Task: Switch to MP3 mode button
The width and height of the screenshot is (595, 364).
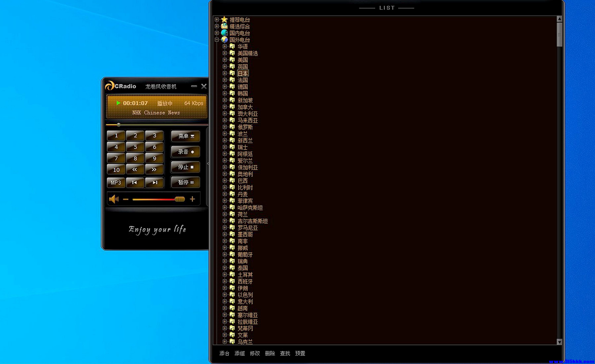Action: (116, 183)
